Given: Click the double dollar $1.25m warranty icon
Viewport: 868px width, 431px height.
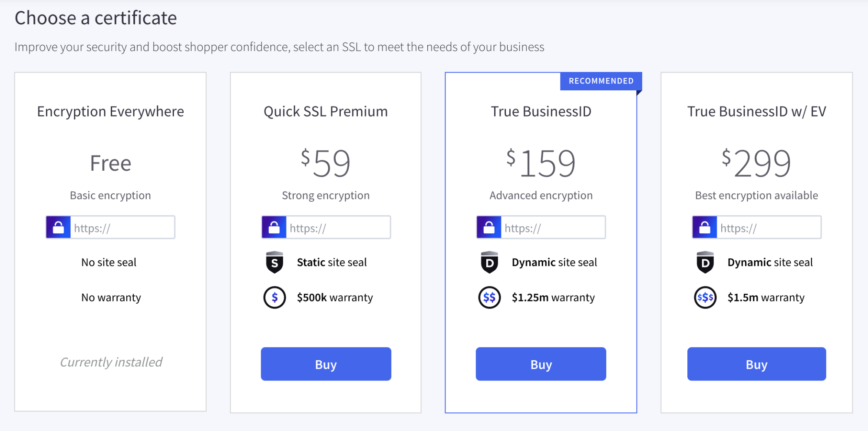Looking at the screenshot, I should point(489,298).
